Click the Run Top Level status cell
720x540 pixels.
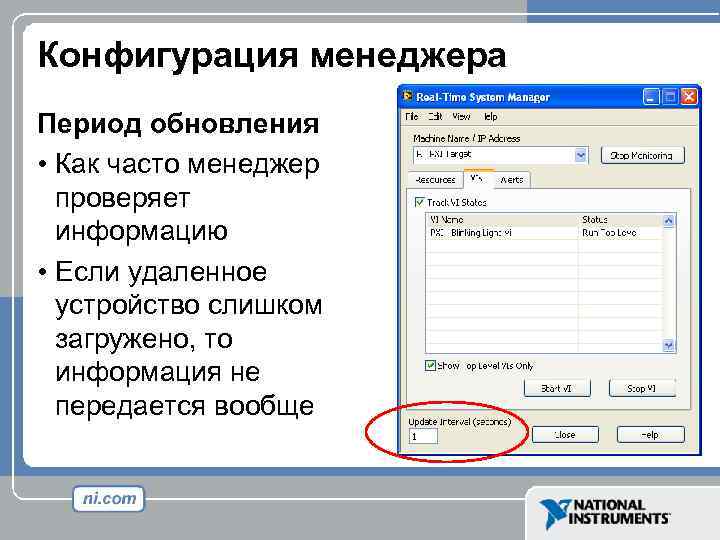[620, 233]
